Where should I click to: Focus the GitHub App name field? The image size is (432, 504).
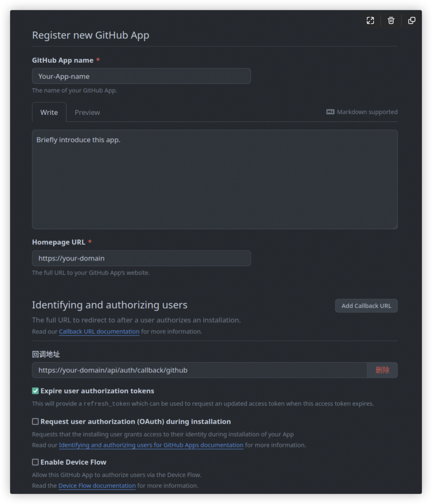coord(142,76)
